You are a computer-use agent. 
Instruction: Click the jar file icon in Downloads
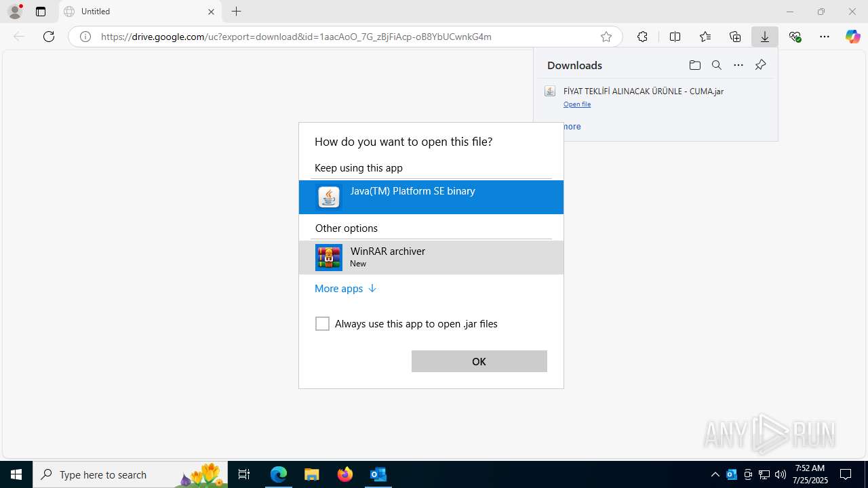tap(550, 91)
